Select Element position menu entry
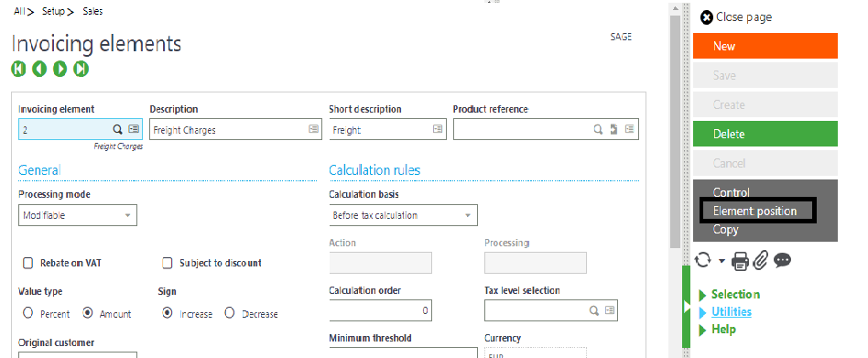The height and width of the screenshot is (358, 868). click(x=754, y=211)
